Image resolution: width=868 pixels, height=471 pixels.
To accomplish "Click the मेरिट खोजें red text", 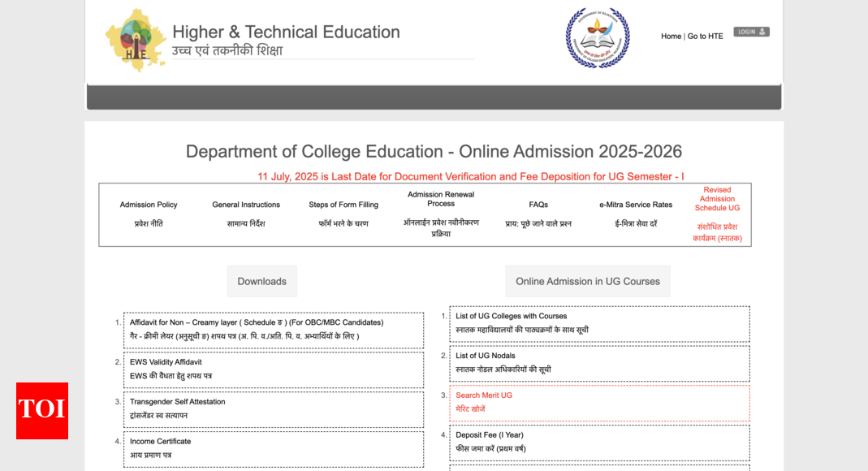I will 470,409.
